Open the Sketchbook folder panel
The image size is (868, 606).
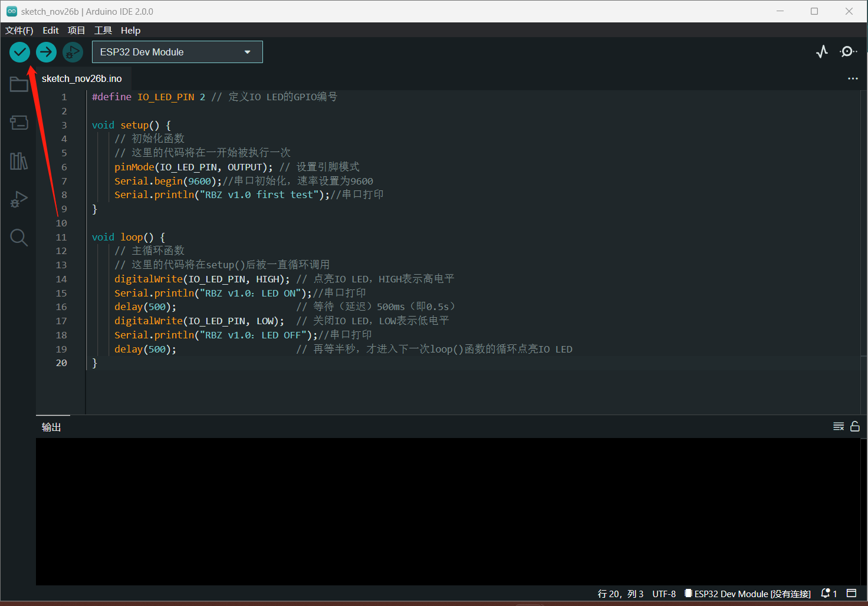[19, 84]
